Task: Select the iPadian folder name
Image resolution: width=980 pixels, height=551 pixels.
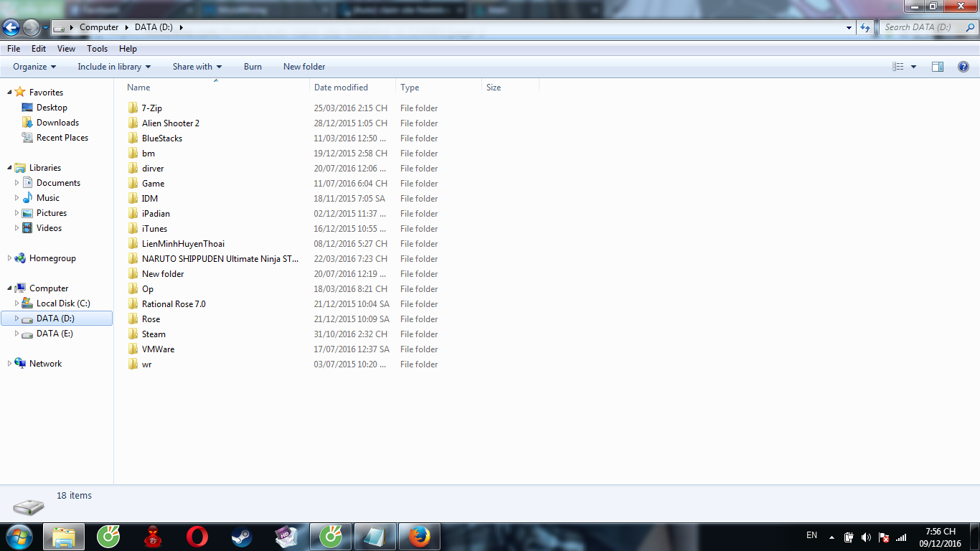Action: 156,214
